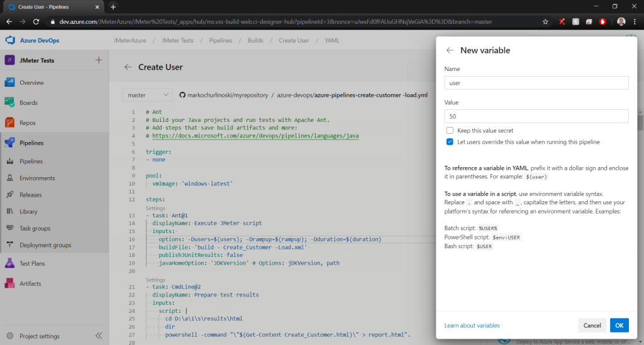The height and width of the screenshot is (345, 644).
Task: Open Releases in the sidebar
Action: click(x=31, y=195)
